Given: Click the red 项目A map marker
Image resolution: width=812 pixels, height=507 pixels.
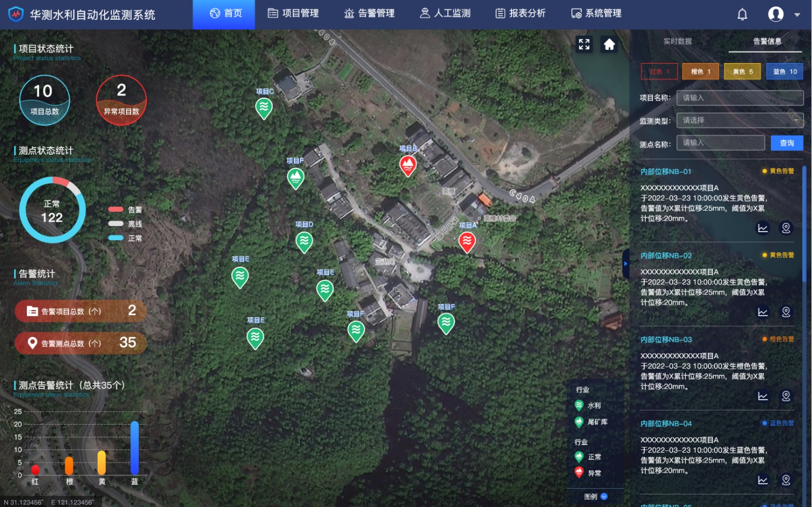Looking at the screenshot, I should pyautogui.click(x=467, y=241).
